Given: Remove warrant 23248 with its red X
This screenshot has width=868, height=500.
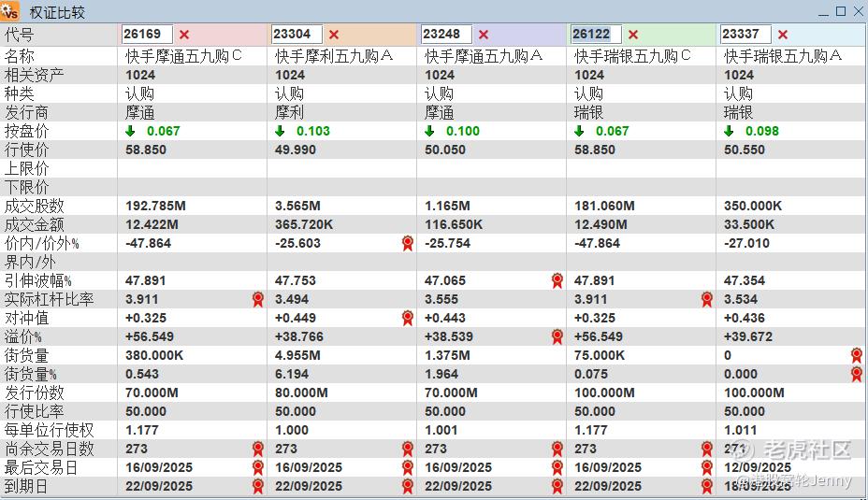Looking at the screenshot, I should (x=484, y=35).
